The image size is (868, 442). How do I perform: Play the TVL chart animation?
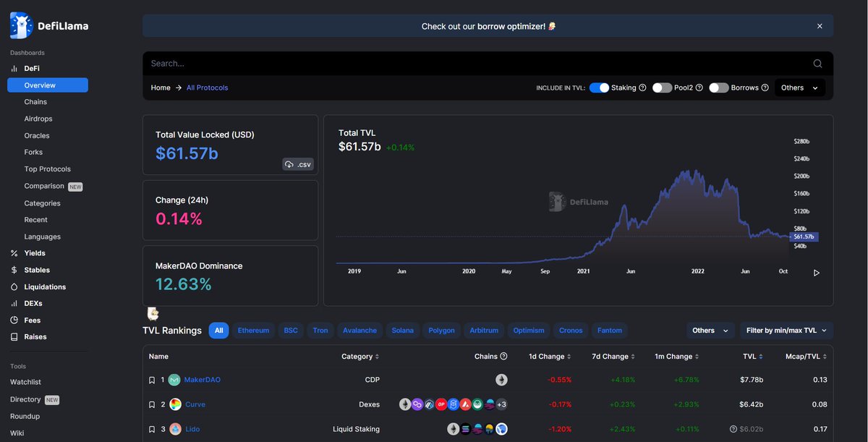[817, 273]
